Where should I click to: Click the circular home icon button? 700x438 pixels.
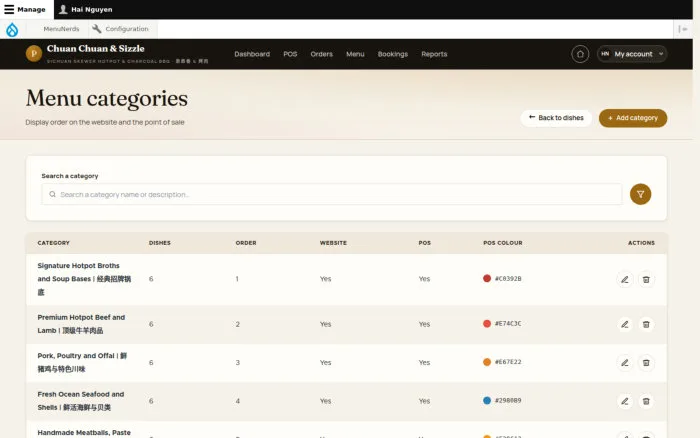[x=580, y=54]
